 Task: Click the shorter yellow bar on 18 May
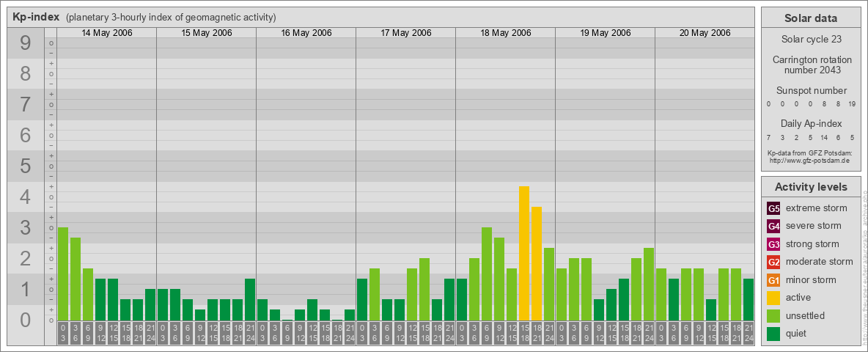pos(537,263)
